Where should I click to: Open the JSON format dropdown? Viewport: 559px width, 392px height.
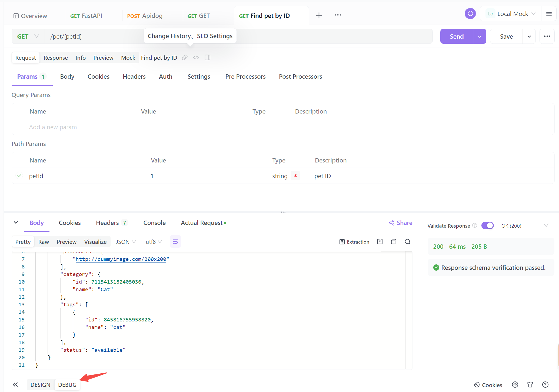click(126, 242)
